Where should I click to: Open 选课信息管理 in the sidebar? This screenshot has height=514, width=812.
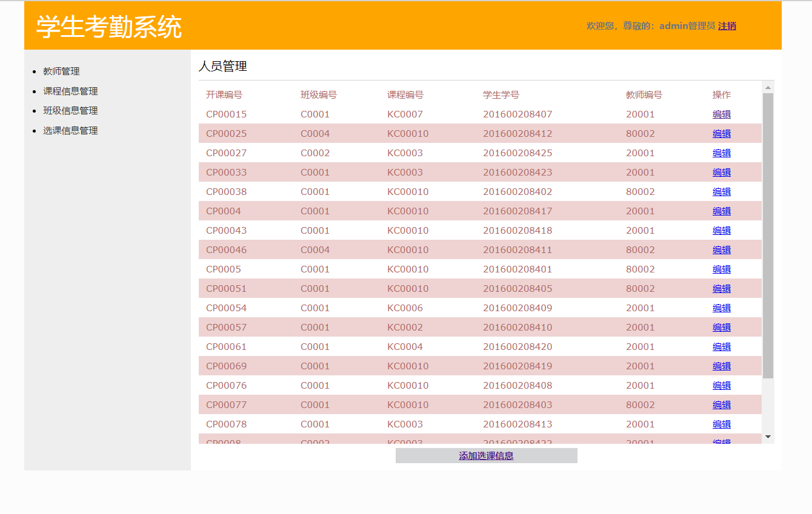(70, 131)
